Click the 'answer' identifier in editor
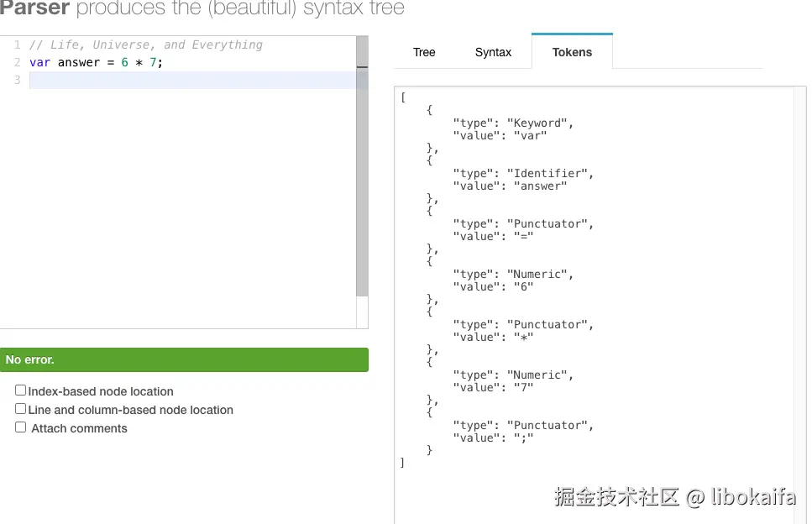The image size is (812, 524). [79, 63]
